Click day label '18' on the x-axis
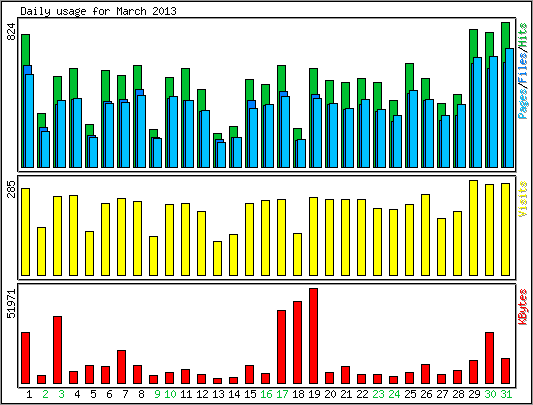 tap(298, 394)
